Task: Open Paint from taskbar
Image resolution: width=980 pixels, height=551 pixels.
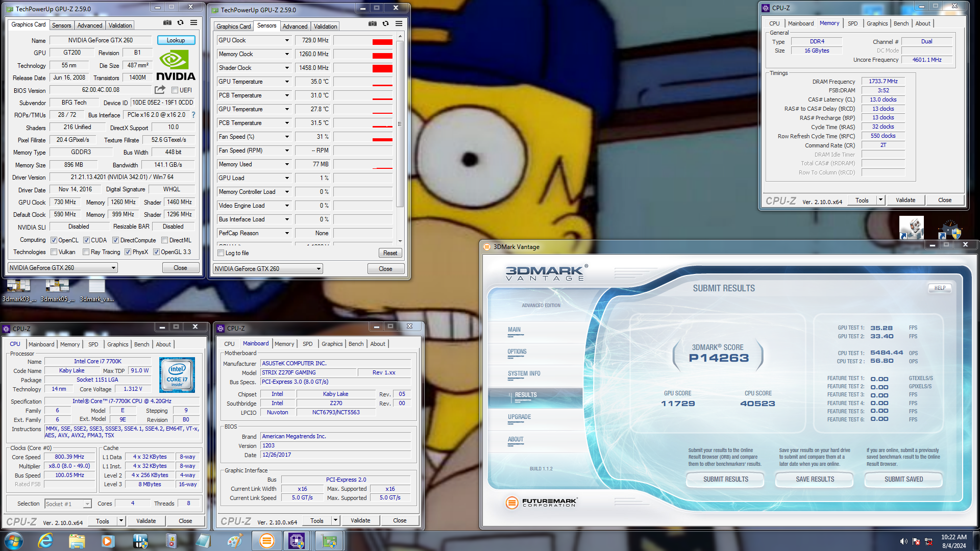Action: [234, 541]
